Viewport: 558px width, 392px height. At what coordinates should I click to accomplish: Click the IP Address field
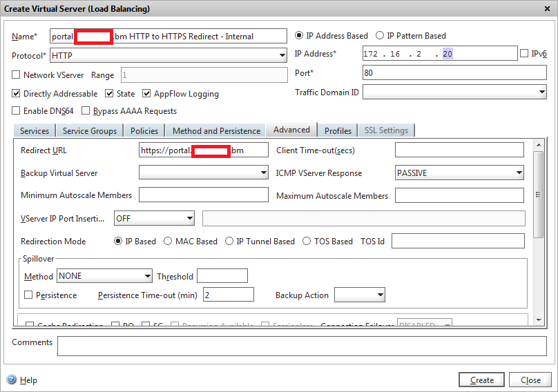440,53
